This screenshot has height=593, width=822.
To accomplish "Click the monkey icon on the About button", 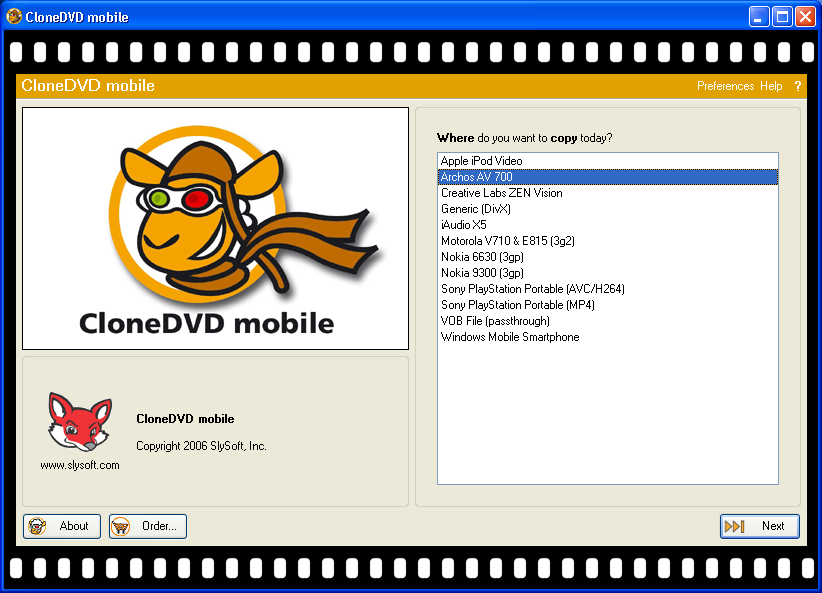I will (38, 526).
